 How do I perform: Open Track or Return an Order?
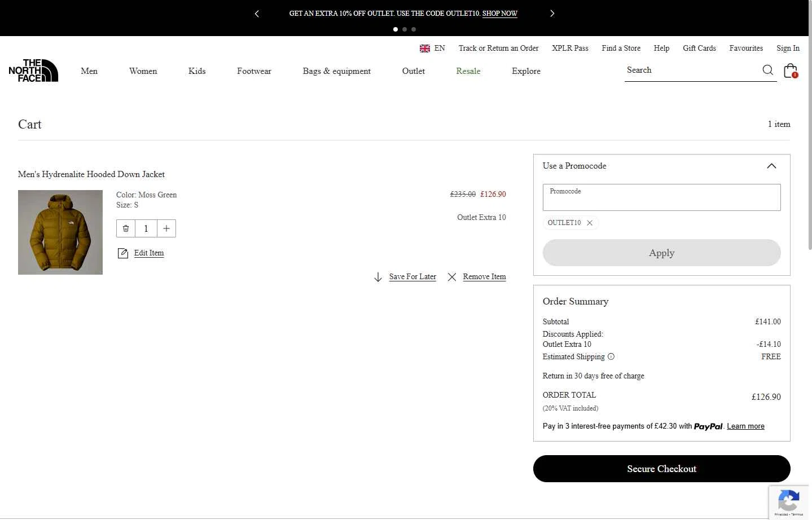coord(498,49)
